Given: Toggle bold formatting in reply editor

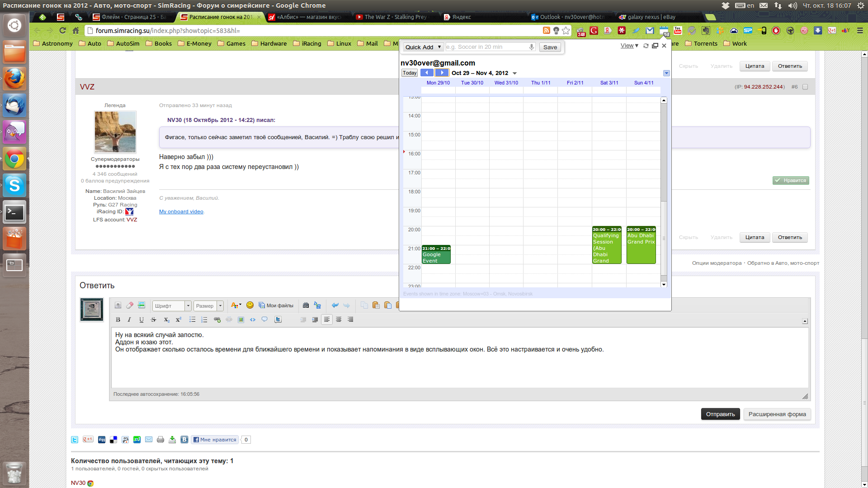Looking at the screenshot, I should (x=118, y=320).
